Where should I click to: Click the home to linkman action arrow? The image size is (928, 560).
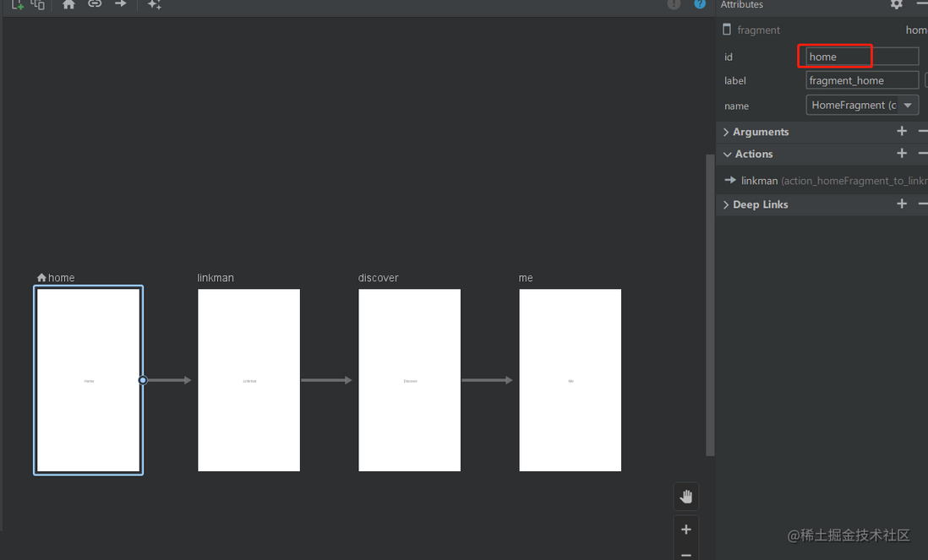[169, 380]
